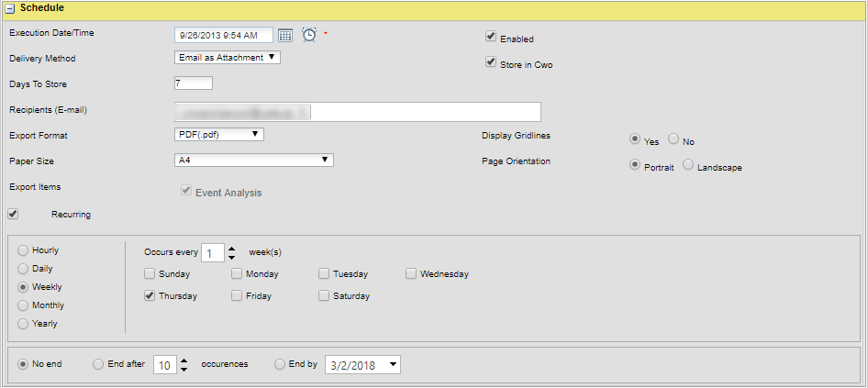Check the Sunday checkbox
Screen dimensions: 868x388
[150, 273]
